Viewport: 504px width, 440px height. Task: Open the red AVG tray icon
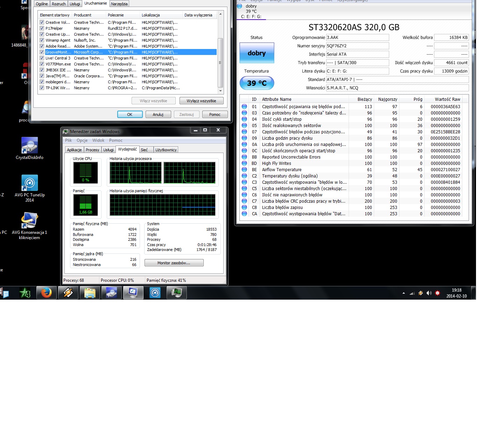click(437, 293)
